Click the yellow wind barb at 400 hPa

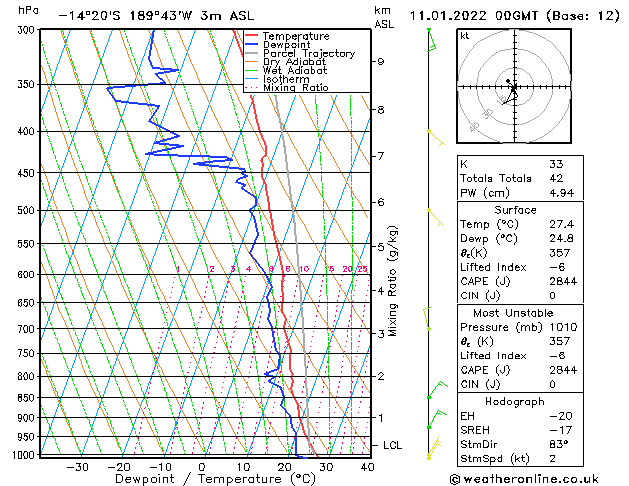click(x=436, y=138)
